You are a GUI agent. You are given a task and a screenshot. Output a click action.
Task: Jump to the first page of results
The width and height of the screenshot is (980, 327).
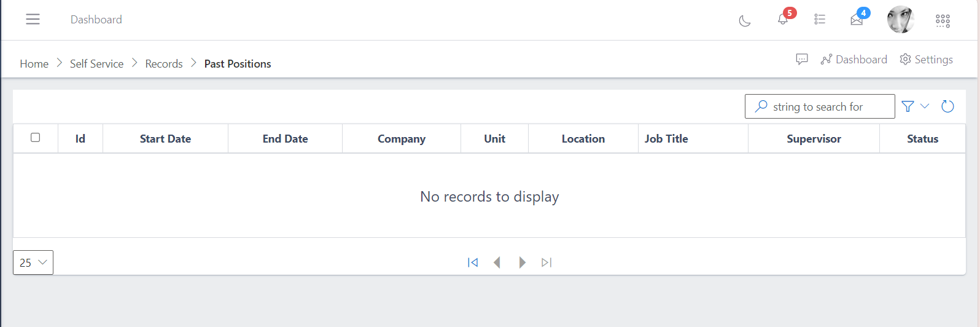click(x=473, y=262)
